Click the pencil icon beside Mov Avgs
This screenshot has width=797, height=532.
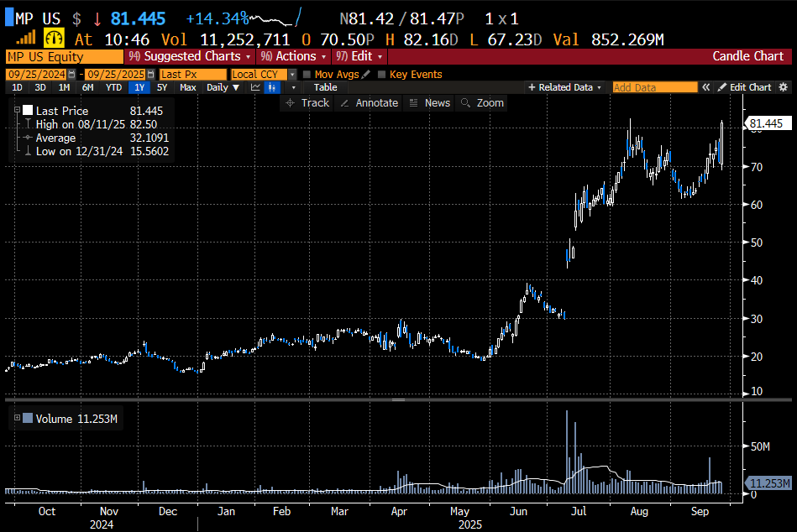(x=365, y=74)
